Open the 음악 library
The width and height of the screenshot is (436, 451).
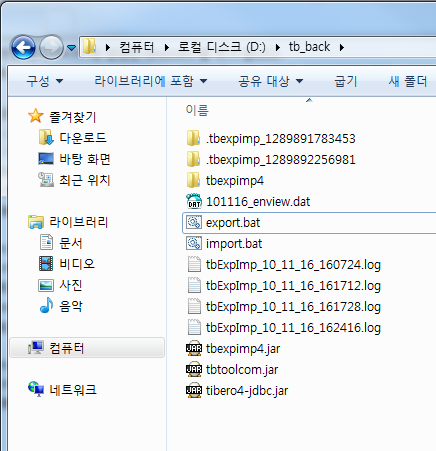(71, 306)
